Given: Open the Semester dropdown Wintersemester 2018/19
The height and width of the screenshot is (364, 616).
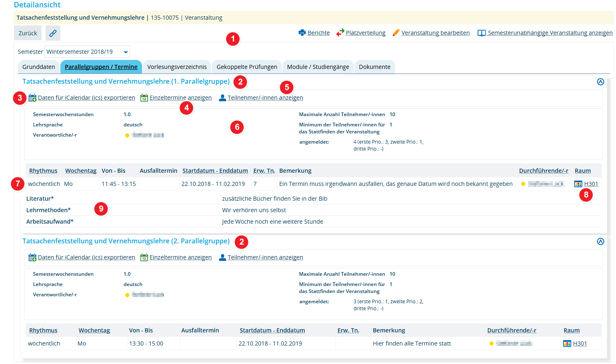Looking at the screenshot, I should tap(87, 52).
